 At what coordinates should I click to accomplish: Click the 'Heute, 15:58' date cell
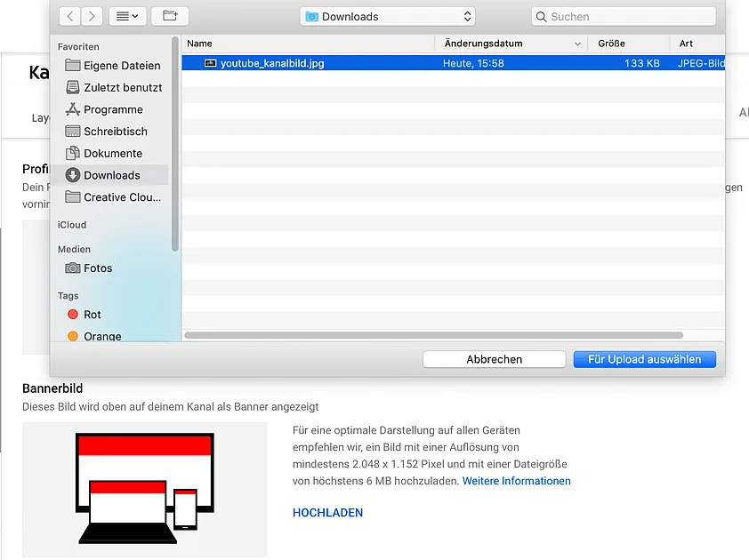pos(473,63)
